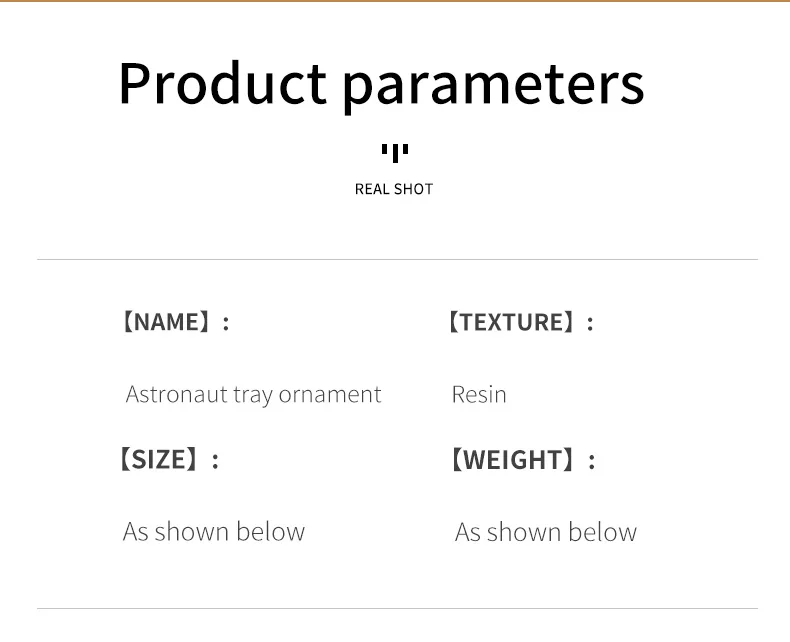Select the REAL SHOT subtitle text
The image size is (790, 642).
tap(394, 189)
